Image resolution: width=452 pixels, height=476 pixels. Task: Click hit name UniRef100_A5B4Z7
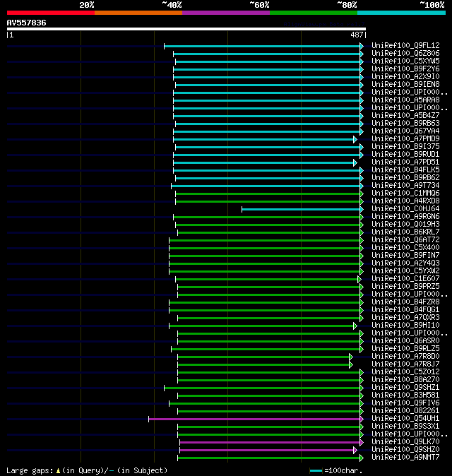click(405, 115)
